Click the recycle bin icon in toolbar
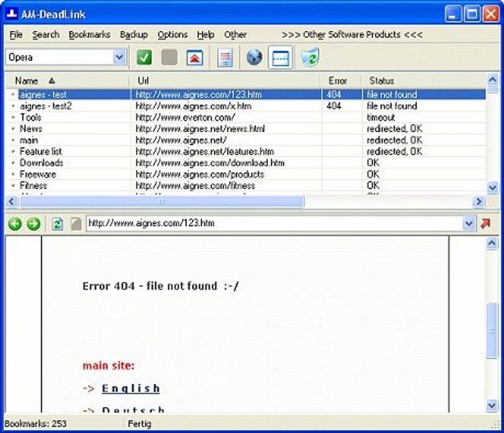The height and width of the screenshot is (433, 504). 310,57
